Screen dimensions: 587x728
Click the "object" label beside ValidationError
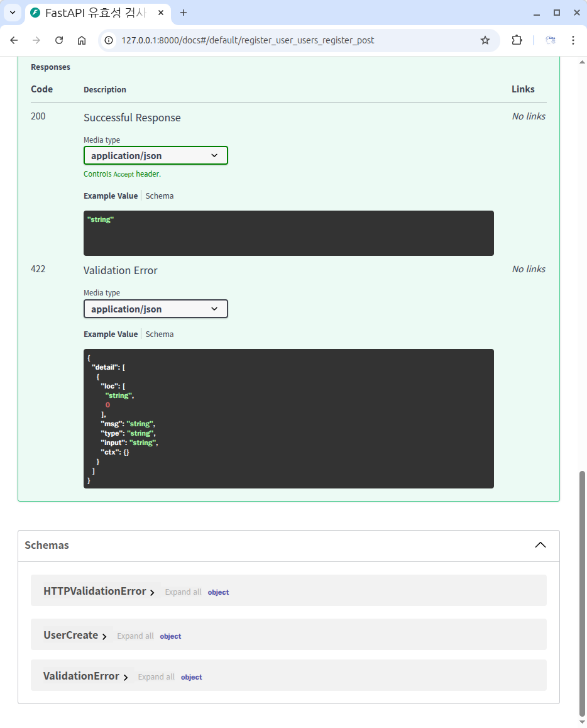pyautogui.click(x=191, y=678)
